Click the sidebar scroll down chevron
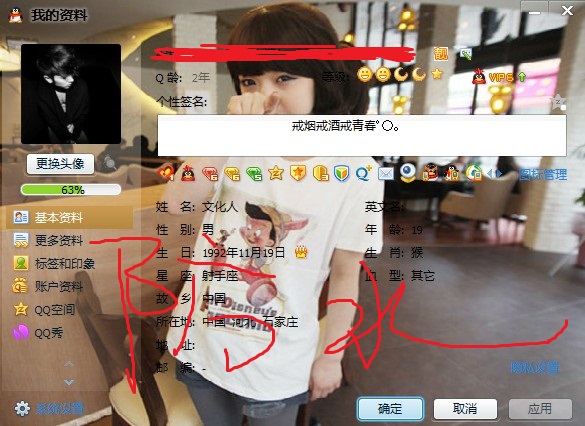 69,382
